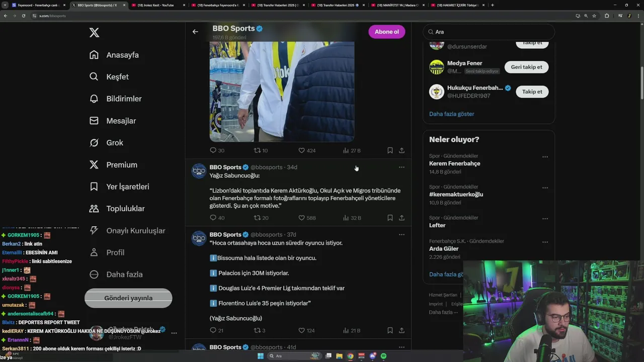This screenshot has height=362, width=644.
Task: Open new browser tab with plus button
Action: (x=493, y=5)
